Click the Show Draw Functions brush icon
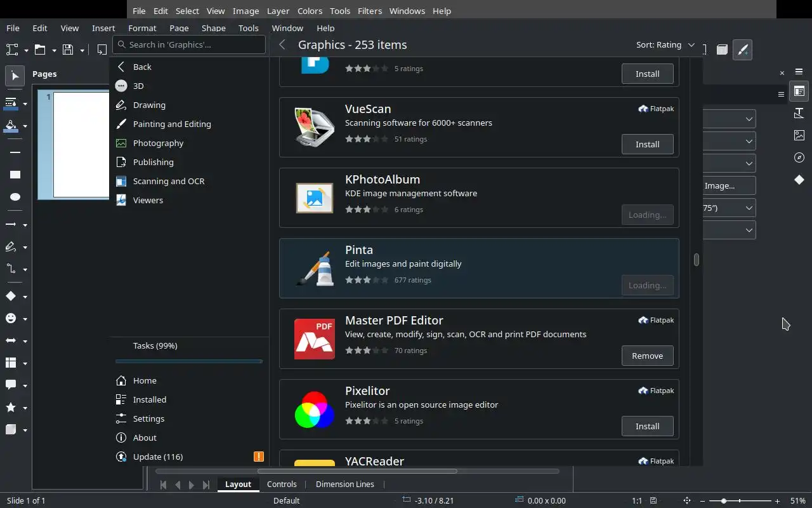Viewport: 812px width, 508px height. 742,50
